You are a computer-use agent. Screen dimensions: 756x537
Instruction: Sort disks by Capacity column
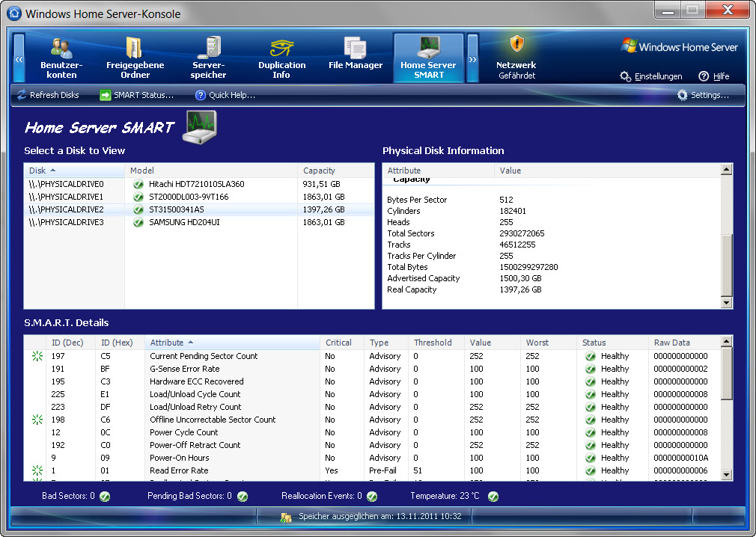[x=335, y=171]
